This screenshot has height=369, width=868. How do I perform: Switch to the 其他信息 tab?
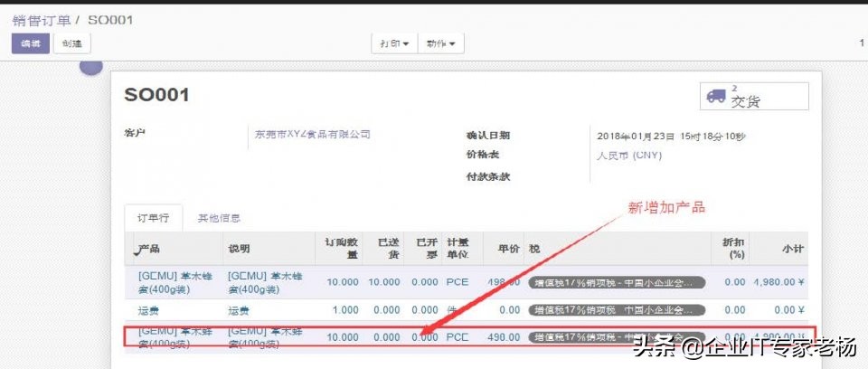tap(219, 218)
